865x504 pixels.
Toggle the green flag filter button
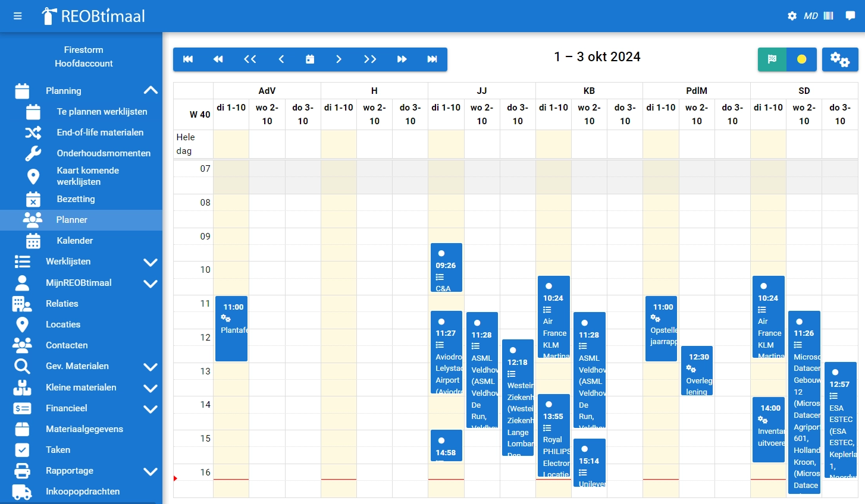(x=772, y=59)
